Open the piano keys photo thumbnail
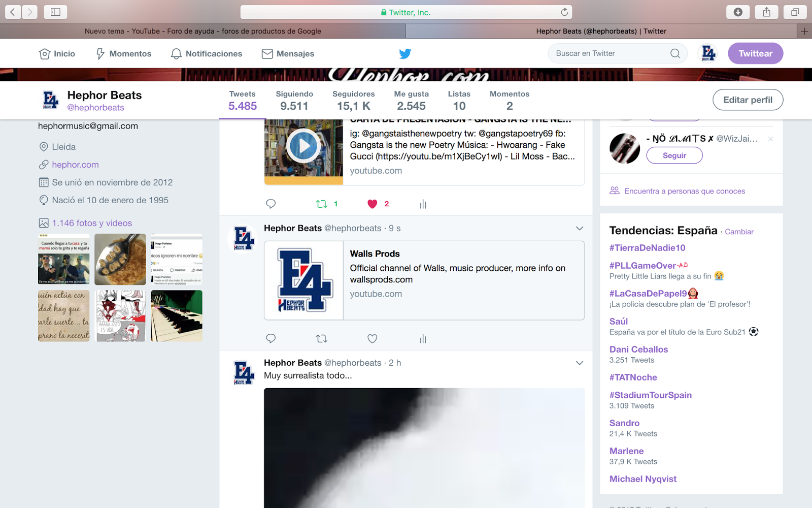The height and width of the screenshot is (508, 812). click(x=177, y=316)
